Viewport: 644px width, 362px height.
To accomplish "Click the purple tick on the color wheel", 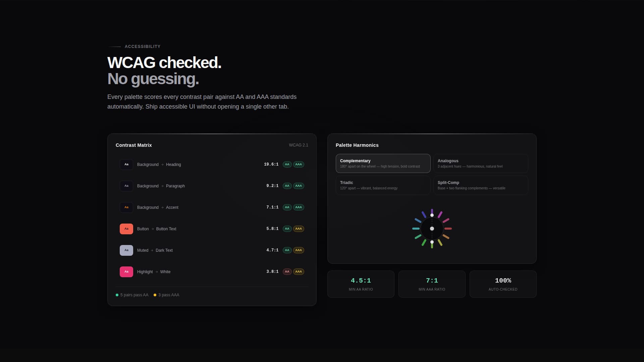I will (x=432, y=211).
